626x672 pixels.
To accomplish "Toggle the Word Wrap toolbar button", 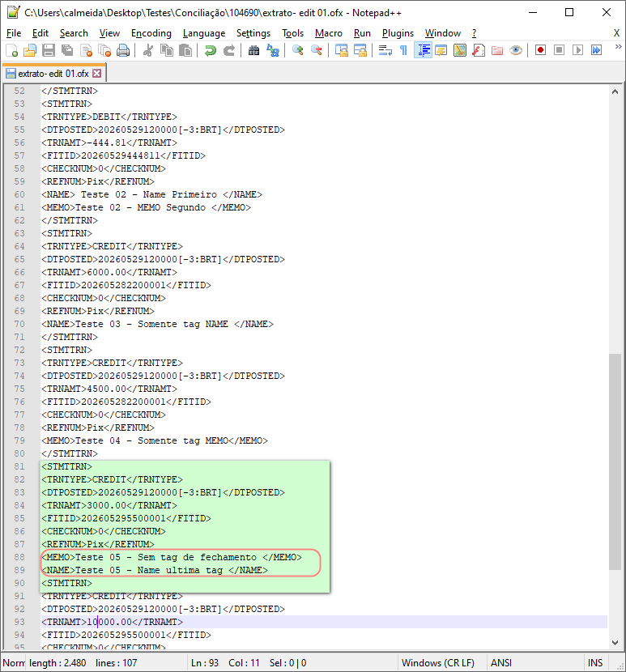I will click(385, 50).
